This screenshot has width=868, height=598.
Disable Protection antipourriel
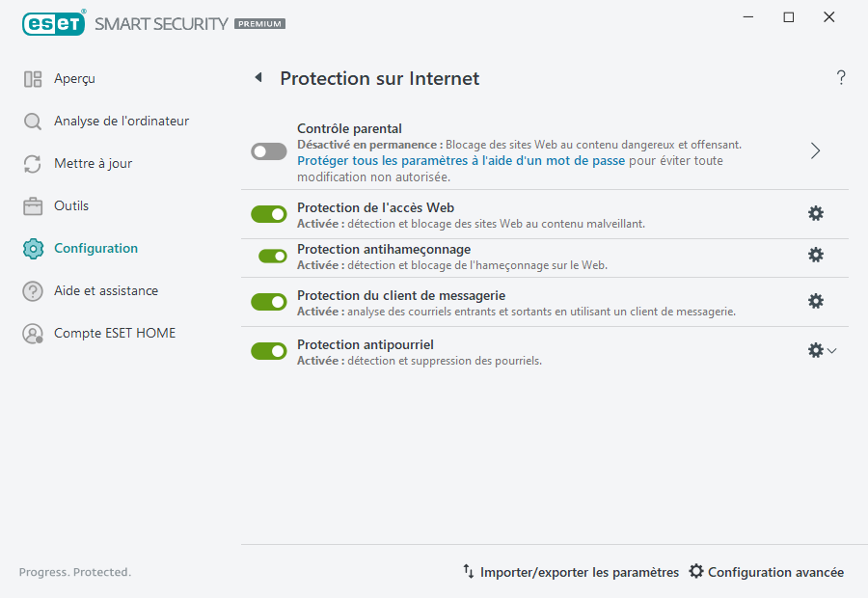(268, 350)
